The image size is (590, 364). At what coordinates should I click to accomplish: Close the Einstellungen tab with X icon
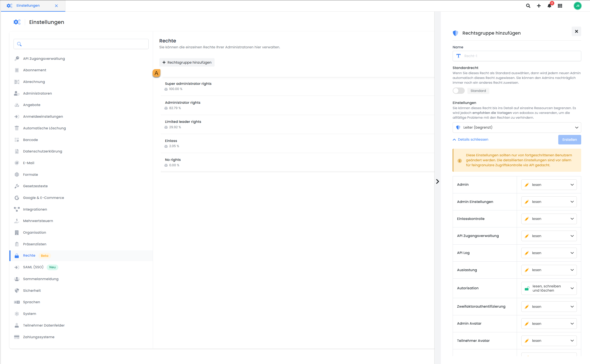click(x=56, y=6)
